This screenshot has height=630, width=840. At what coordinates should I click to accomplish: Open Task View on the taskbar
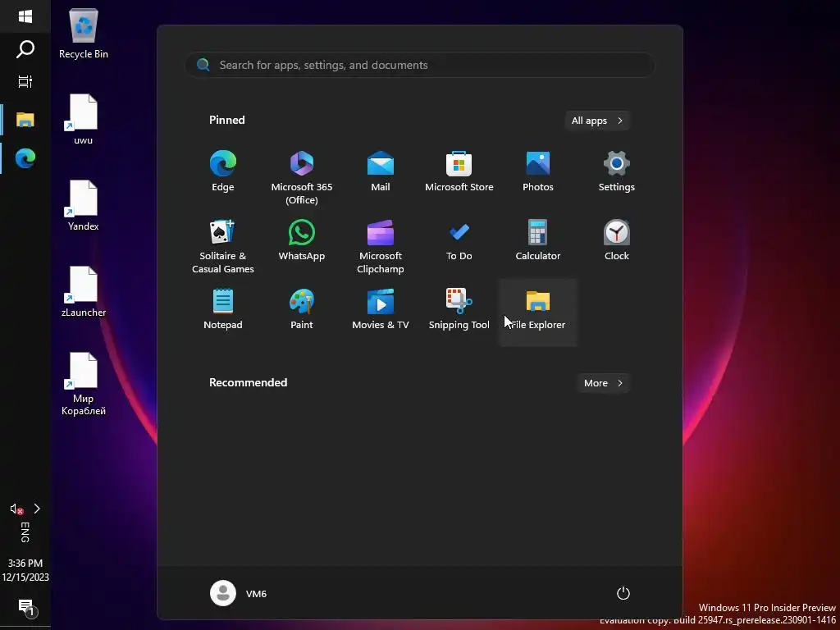(25, 81)
